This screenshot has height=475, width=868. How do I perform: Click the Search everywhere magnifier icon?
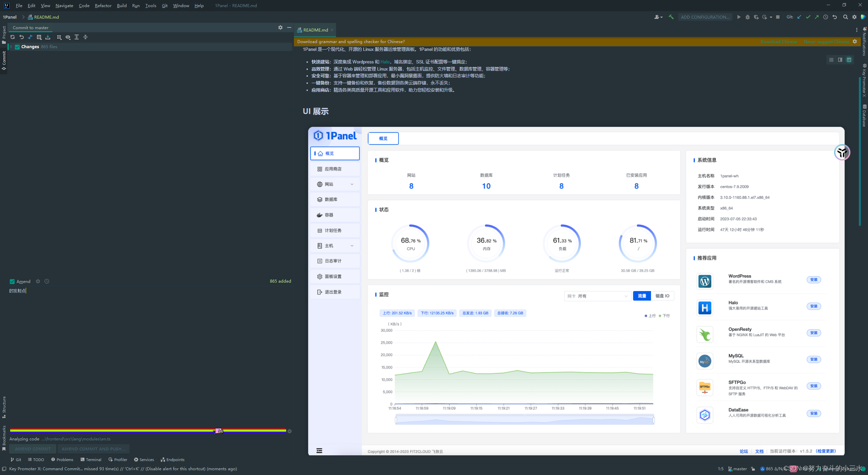[x=846, y=17]
